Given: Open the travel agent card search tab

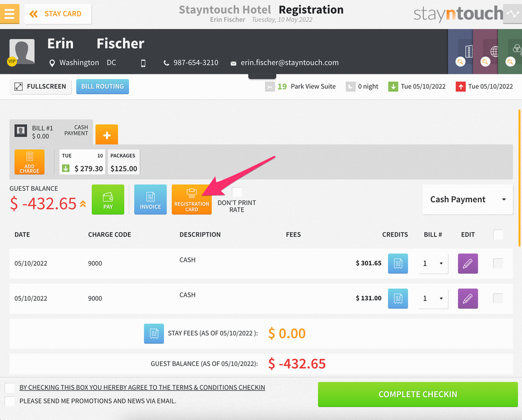Looking at the screenshot, I should coord(485,51).
